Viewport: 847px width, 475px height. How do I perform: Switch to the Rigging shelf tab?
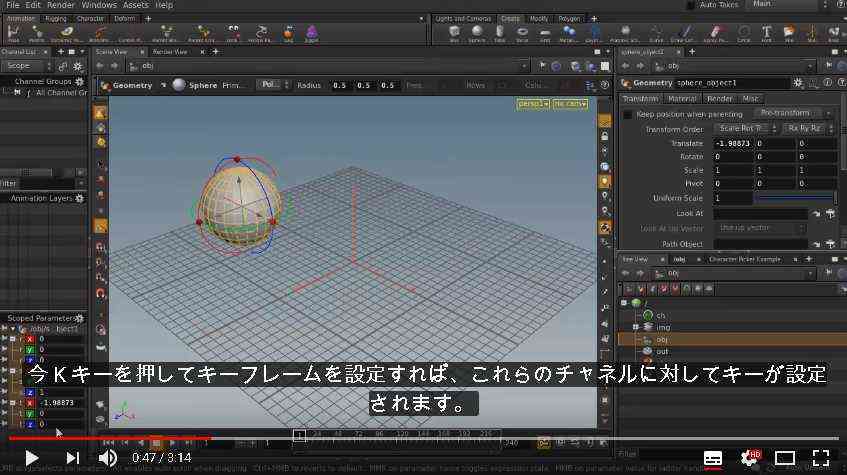point(56,18)
